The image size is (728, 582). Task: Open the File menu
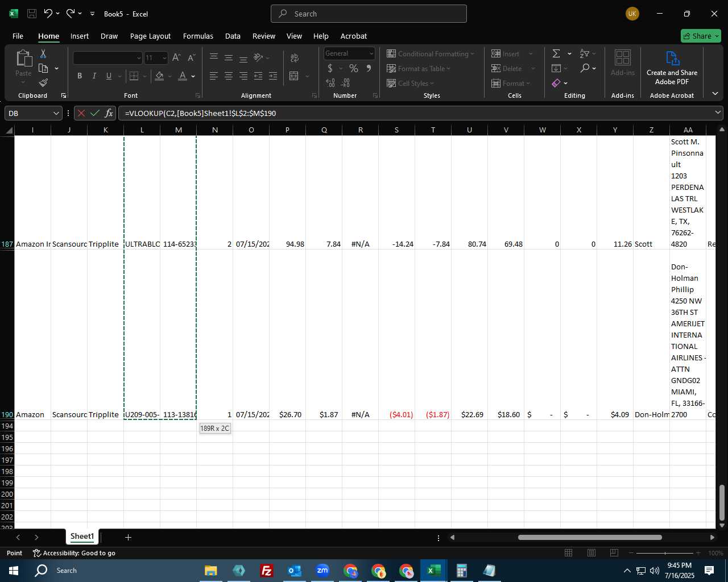pyautogui.click(x=18, y=36)
